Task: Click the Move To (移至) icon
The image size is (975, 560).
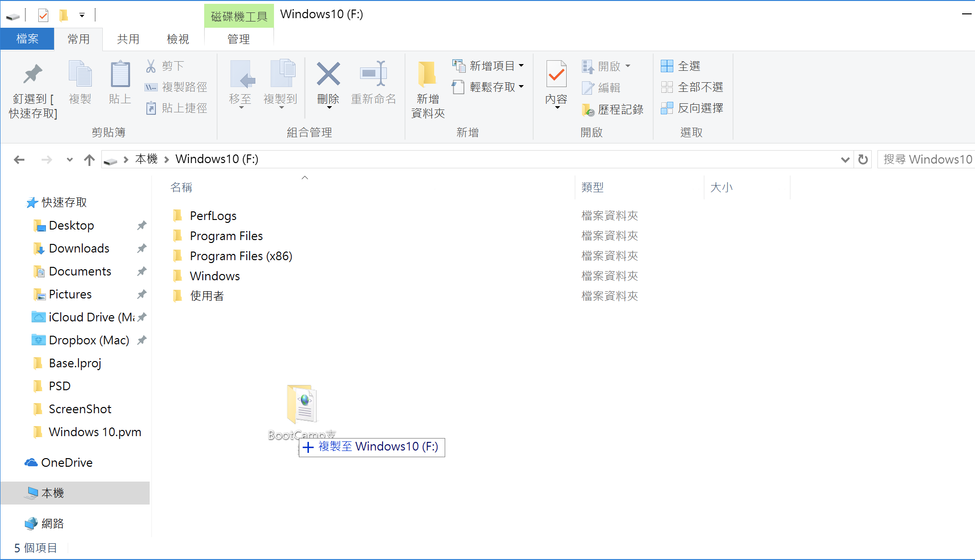Action: [x=242, y=74]
